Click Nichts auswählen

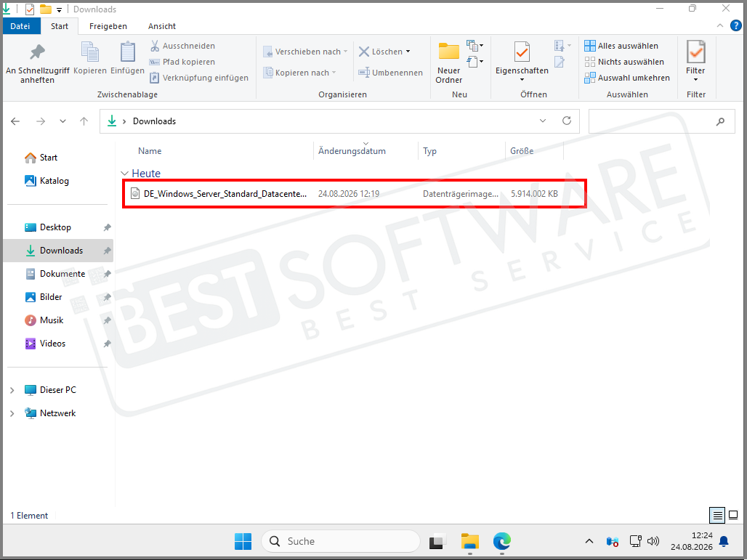[624, 62]
